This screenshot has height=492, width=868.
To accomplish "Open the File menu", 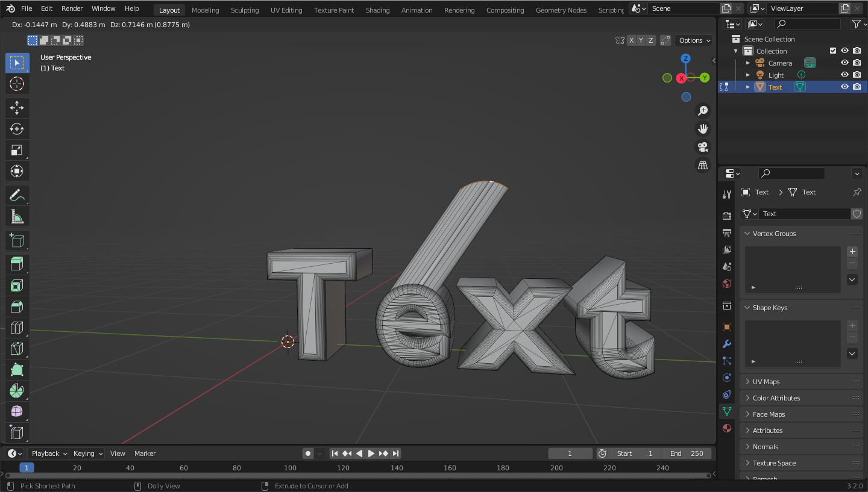I will [x=27, y=8].
